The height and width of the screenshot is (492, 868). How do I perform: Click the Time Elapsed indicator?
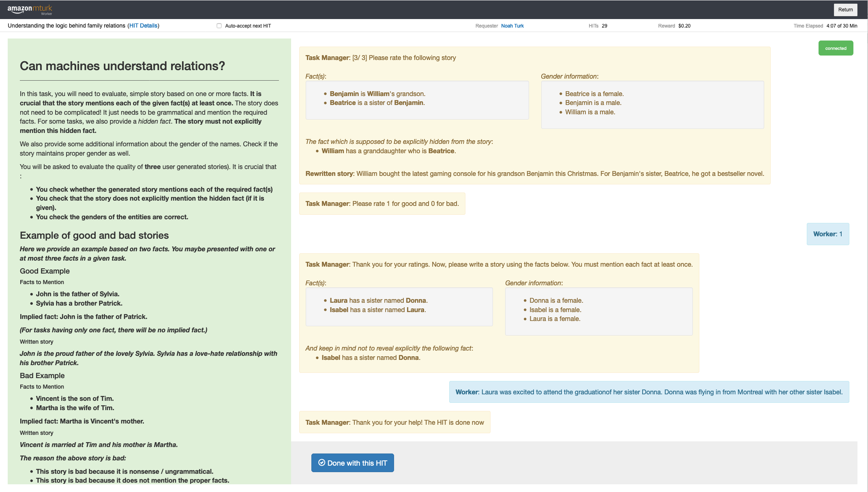click(825, 26)
